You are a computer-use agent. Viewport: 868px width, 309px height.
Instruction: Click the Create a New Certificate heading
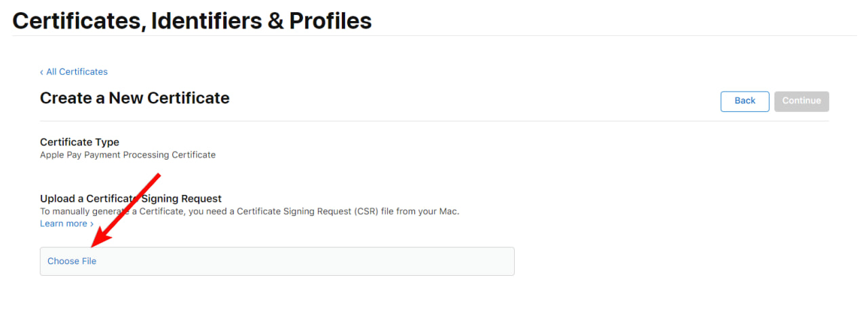pos(134,98)
